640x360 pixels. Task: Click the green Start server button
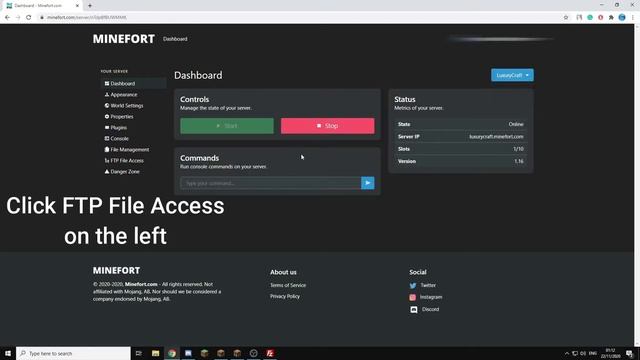click(227, 126)
